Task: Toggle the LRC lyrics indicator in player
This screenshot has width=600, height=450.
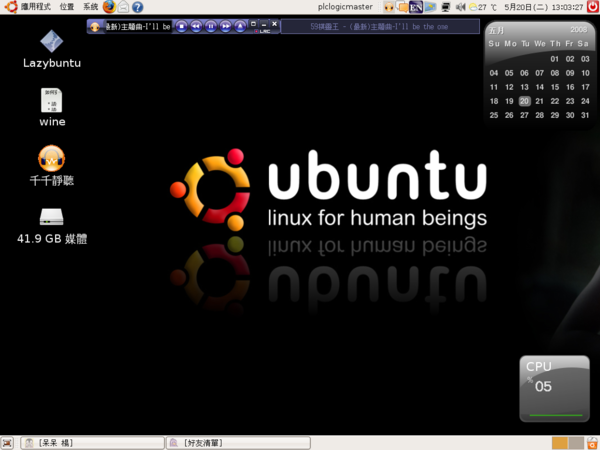Action: [x=263, y=31]
